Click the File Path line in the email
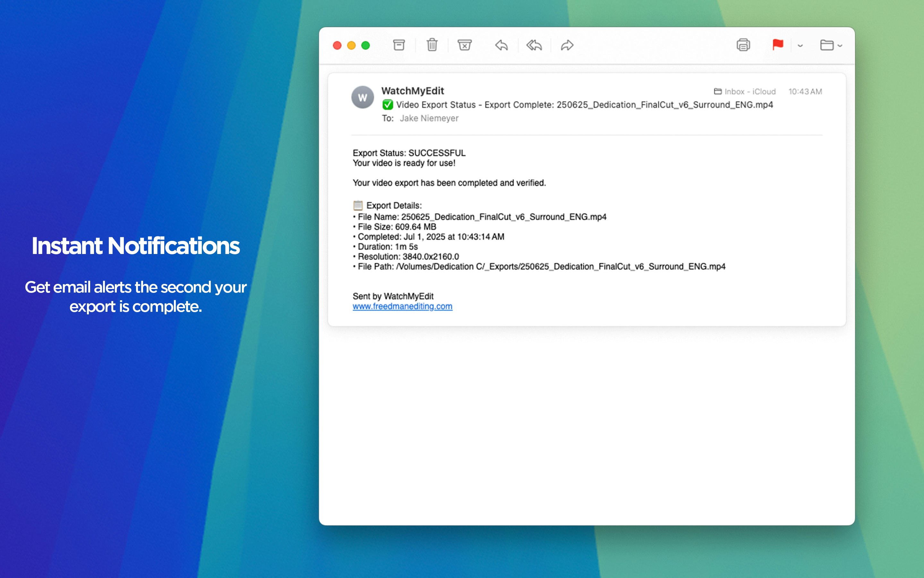 tap(539, 267)
